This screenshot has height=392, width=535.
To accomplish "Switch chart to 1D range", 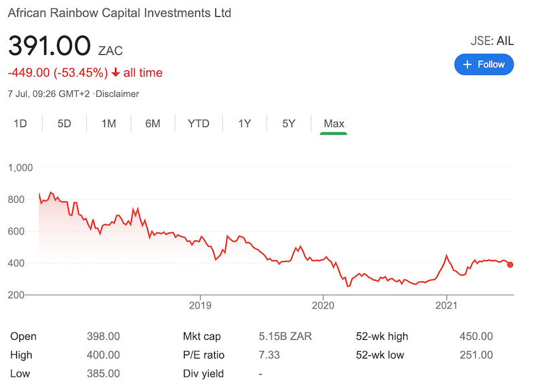I will [20, 124].
